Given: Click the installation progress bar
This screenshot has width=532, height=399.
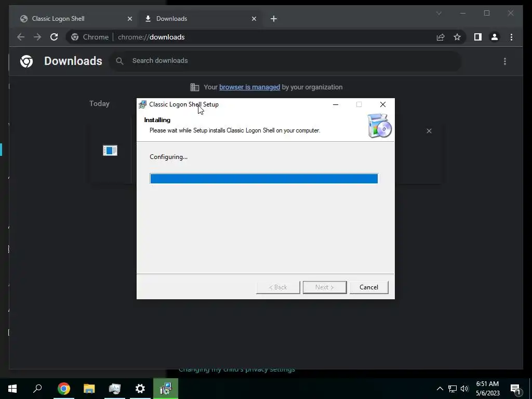Looking at the screenshot, I should (264, 179).
